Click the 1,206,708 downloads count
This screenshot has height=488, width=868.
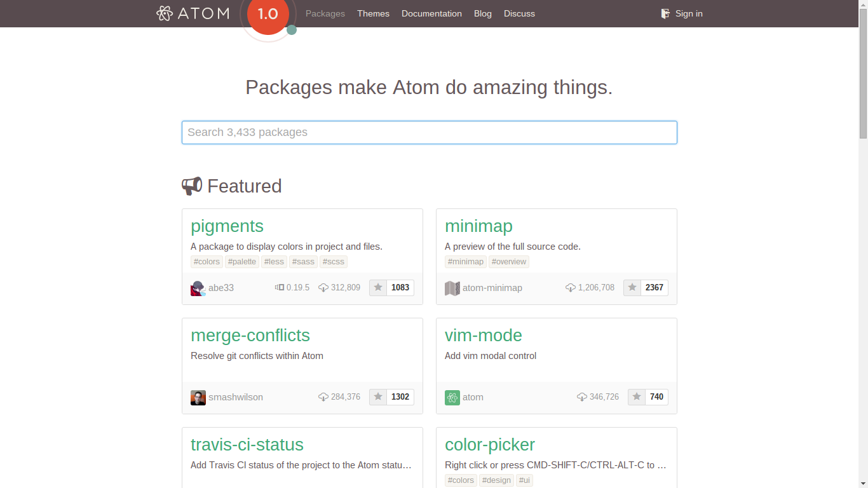[x=596, y=288]
